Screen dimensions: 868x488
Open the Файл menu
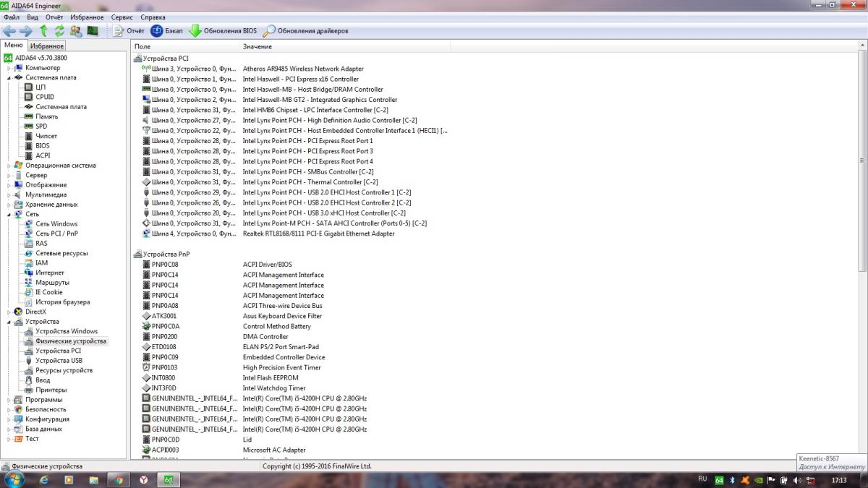tap(11, 17)
